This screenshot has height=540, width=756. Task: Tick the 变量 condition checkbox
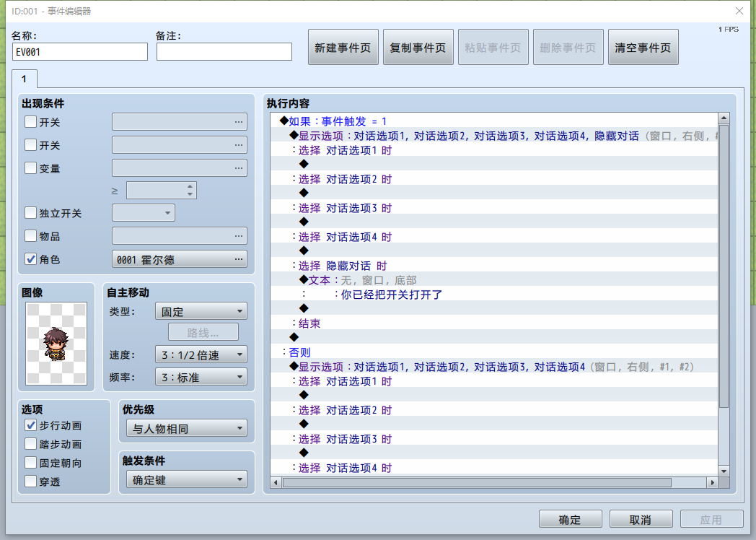[x=30, y=168]
